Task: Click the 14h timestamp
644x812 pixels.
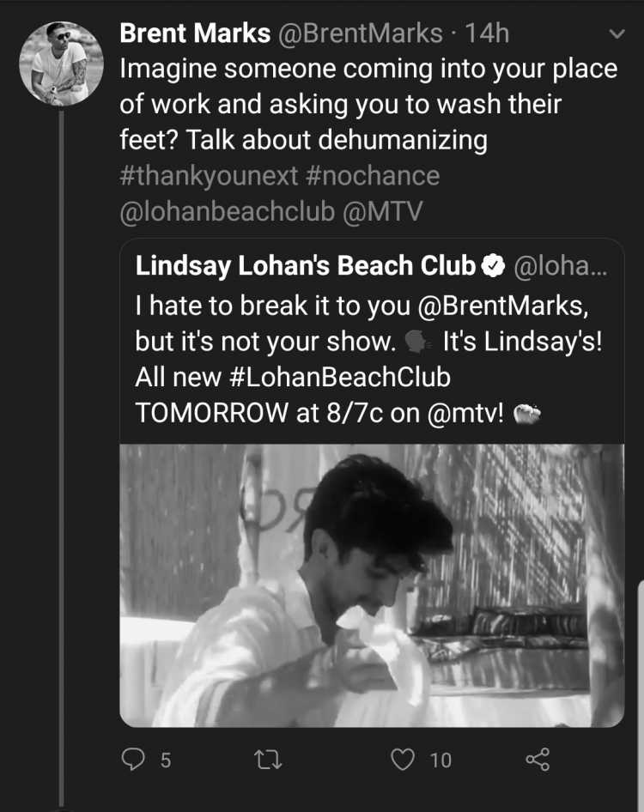Action: click(x=487, y=33)
